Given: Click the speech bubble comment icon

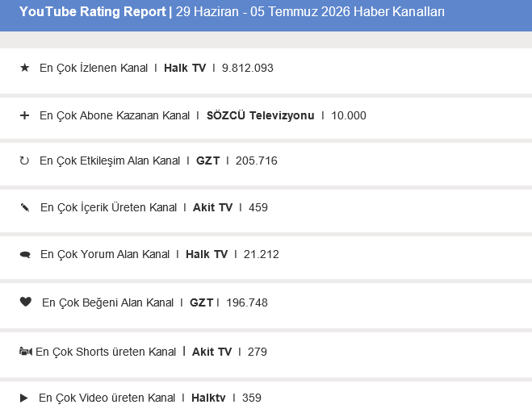Looking at the screenshot, I should pyautogui.click(x=25, y=255).
